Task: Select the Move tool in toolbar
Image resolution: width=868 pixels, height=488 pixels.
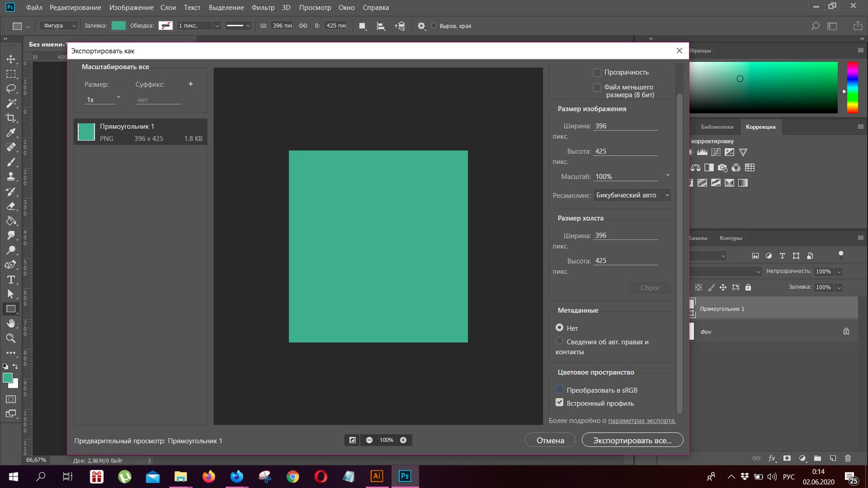Action: [x=10, y=59]
